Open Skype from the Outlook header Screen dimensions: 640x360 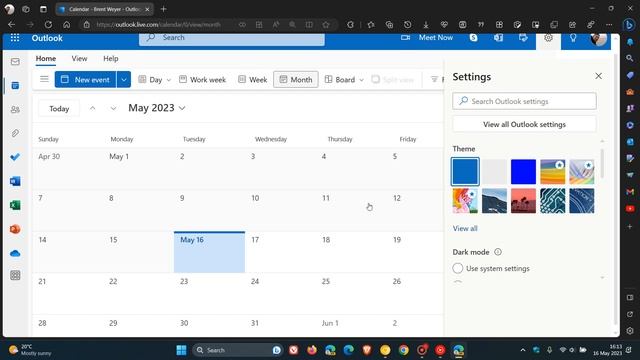pyautogui.click(x=473, y=38)
